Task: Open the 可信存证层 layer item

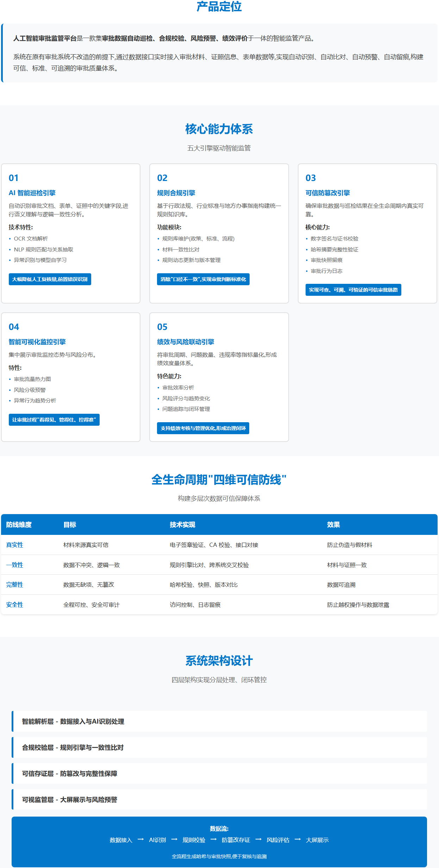Action: click(x=219, y=774)
